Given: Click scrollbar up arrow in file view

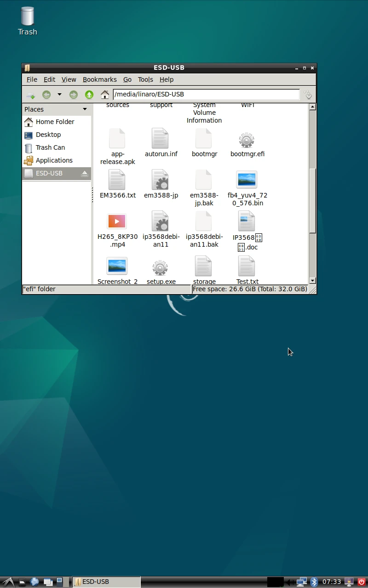Looking at the screenshot, I should tap(312, 107).
